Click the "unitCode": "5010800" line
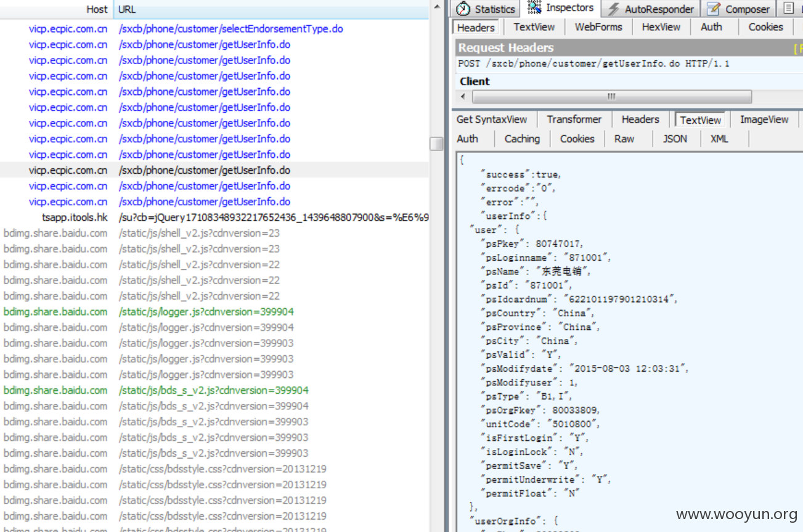Screen dimensions: 803x532 pos(540,424)
